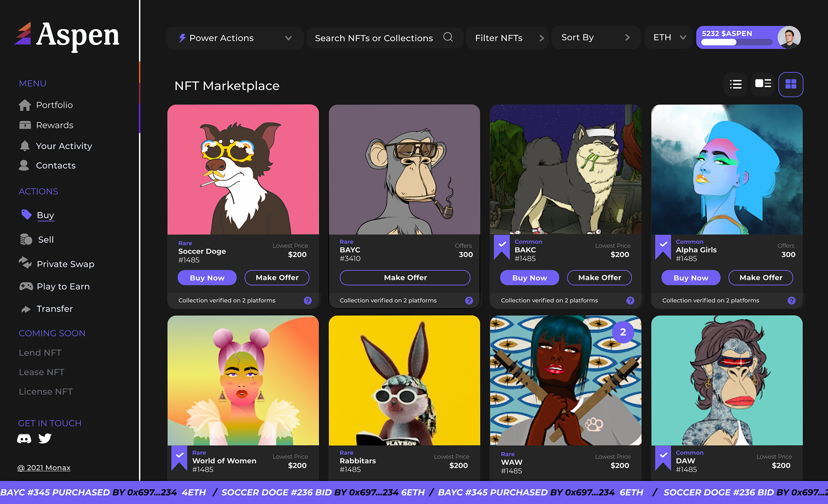This screenshot has height=504, width=828.
Task: Click Make Offer on BAYC #3410
Action: point(405,278)
